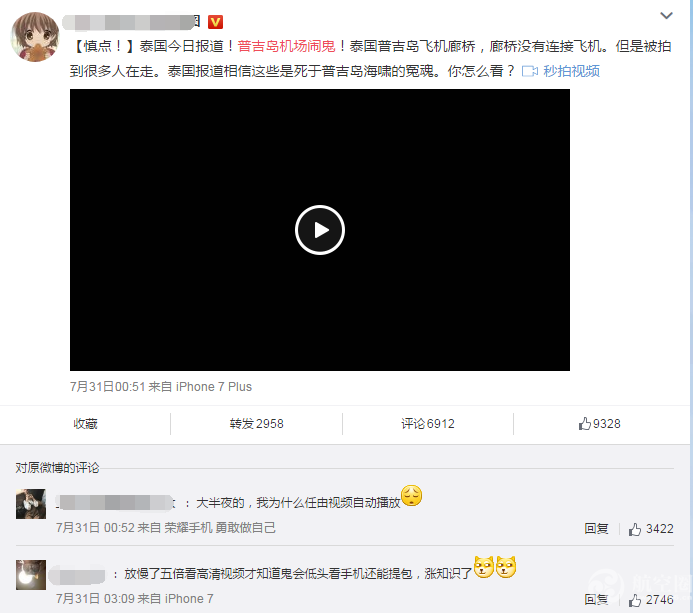
Task: Open the 秒拍视频 link
Action: click(571, 71)
